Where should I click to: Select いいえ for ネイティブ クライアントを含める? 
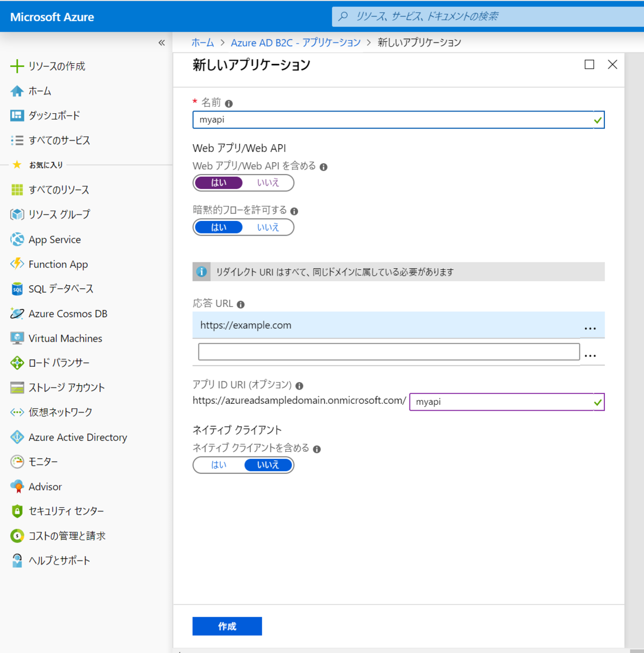point(268,465)
